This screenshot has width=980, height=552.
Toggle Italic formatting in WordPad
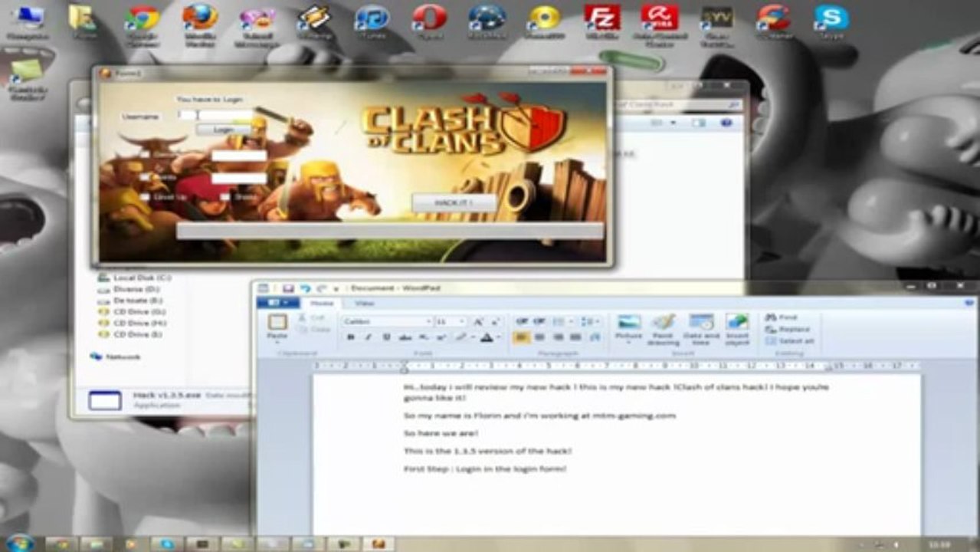[369, 337]
